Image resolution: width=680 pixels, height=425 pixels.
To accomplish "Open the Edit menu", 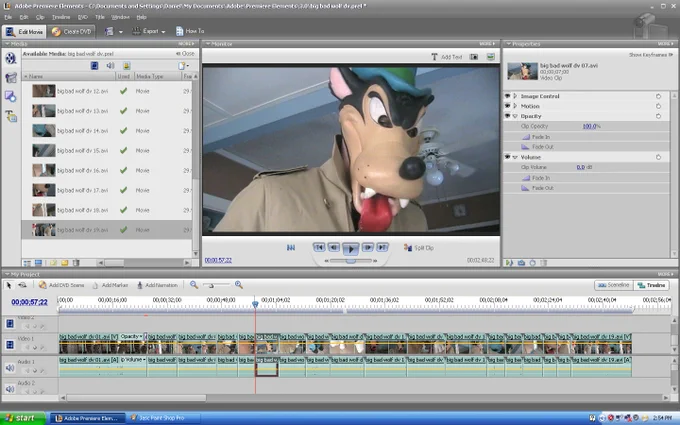I will point(24,17).
